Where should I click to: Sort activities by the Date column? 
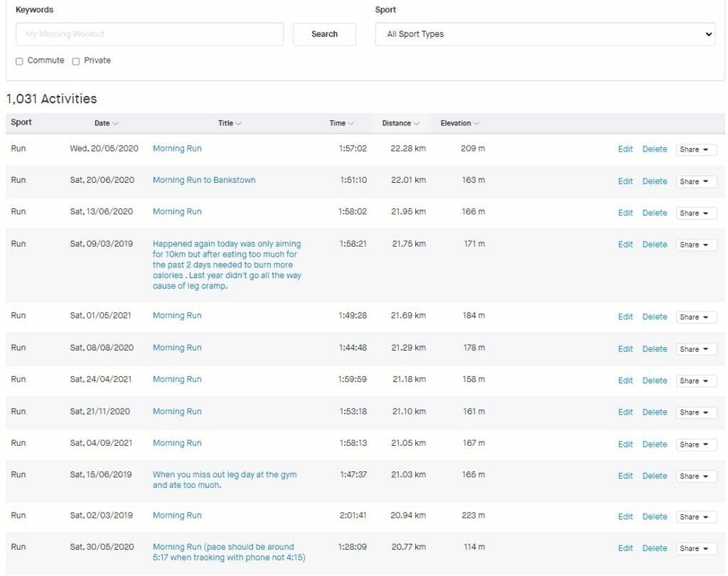point(105,122)
